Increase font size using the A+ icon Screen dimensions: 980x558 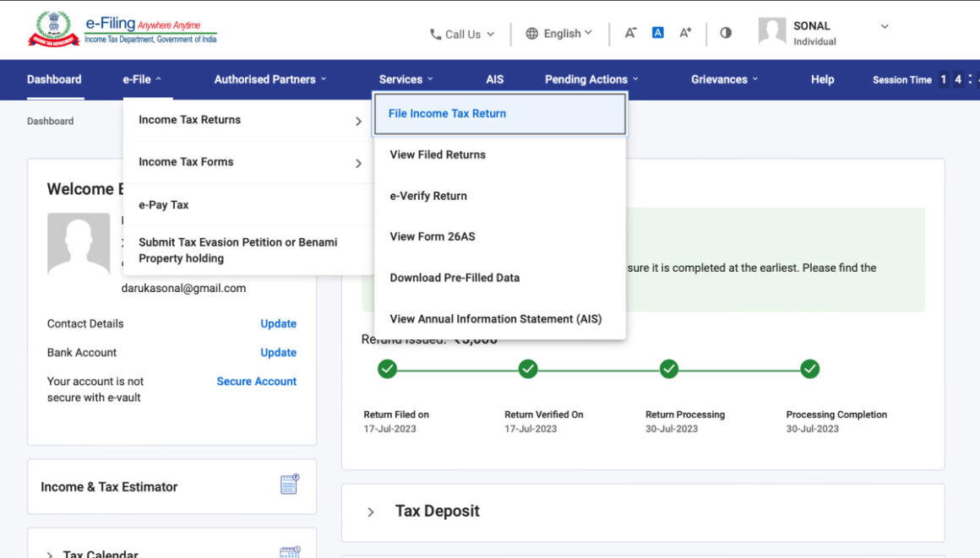pos(684,32)
